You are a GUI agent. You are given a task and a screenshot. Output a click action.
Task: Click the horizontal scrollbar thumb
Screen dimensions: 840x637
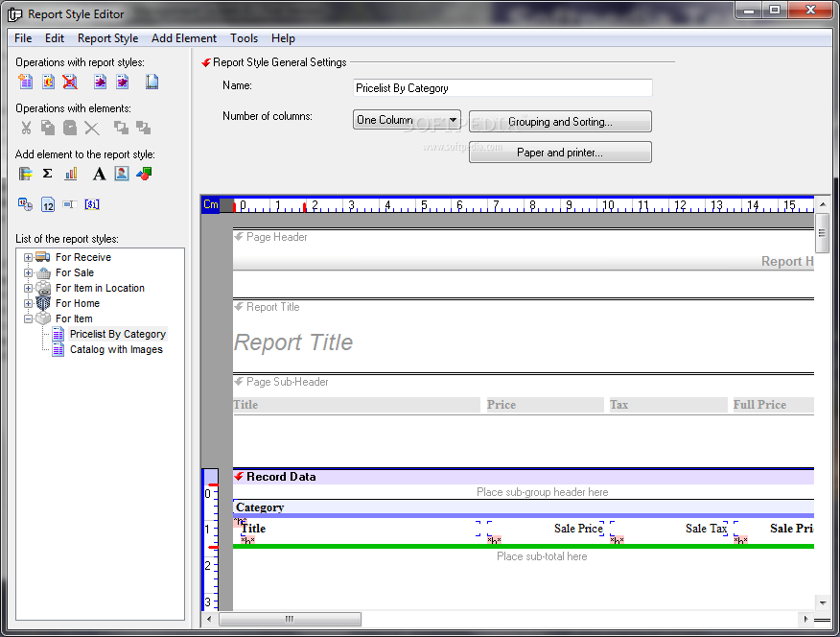point(290,620)
